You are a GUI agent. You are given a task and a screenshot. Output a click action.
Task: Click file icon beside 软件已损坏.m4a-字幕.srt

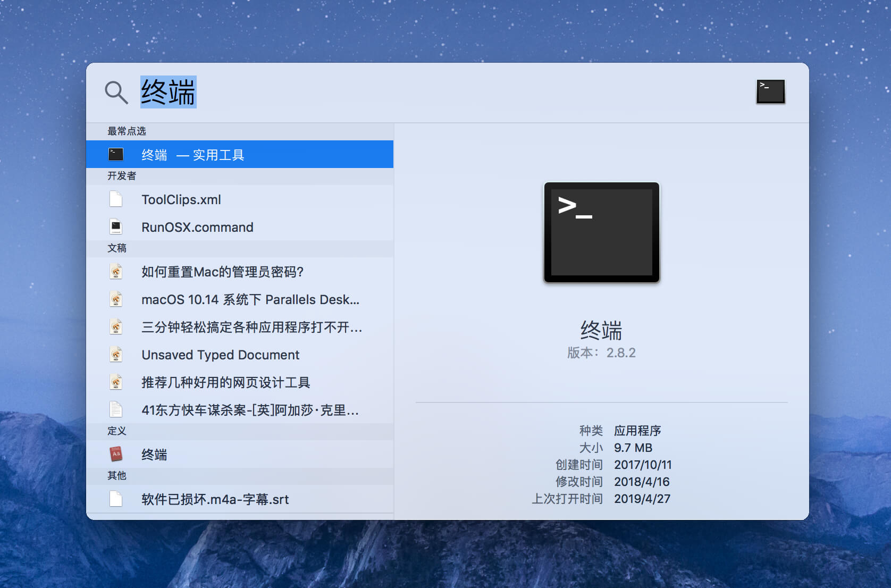116,499
